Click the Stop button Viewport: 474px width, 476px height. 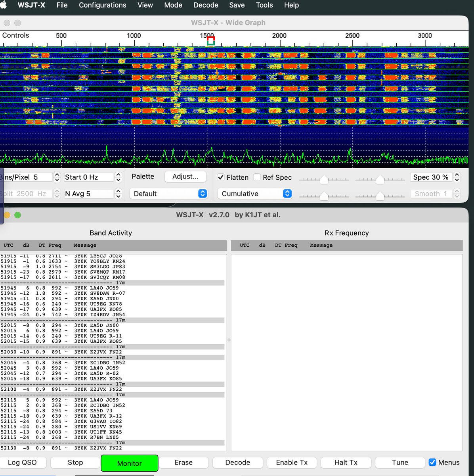(75, 463)
